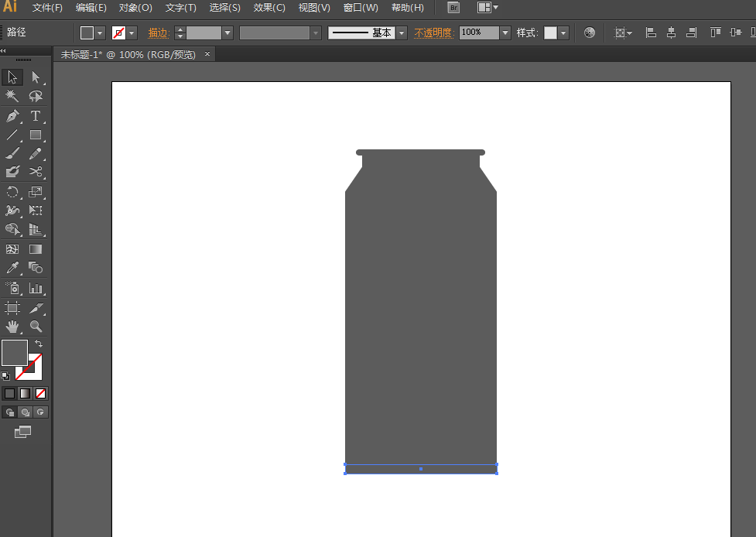Viewport: 756px width, 537px height.
Task: Select the Blend tool
Action: click(36, 268)
